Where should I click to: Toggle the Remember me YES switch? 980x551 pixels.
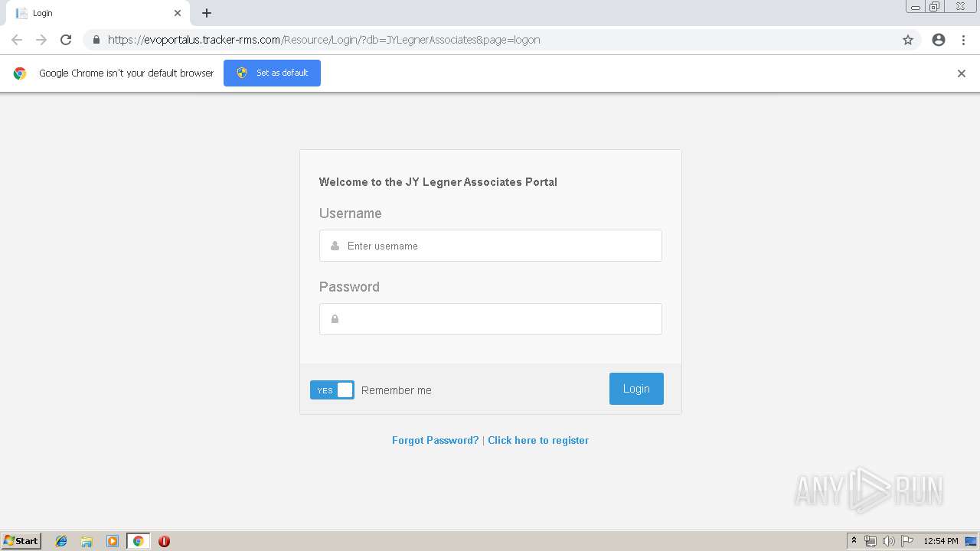[332, 390]
